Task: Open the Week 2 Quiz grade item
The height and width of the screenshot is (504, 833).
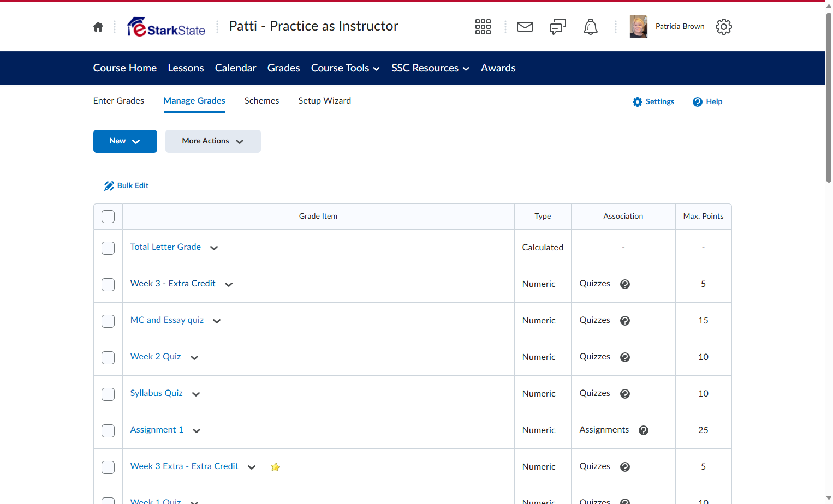Action: (x=156, y=357)
